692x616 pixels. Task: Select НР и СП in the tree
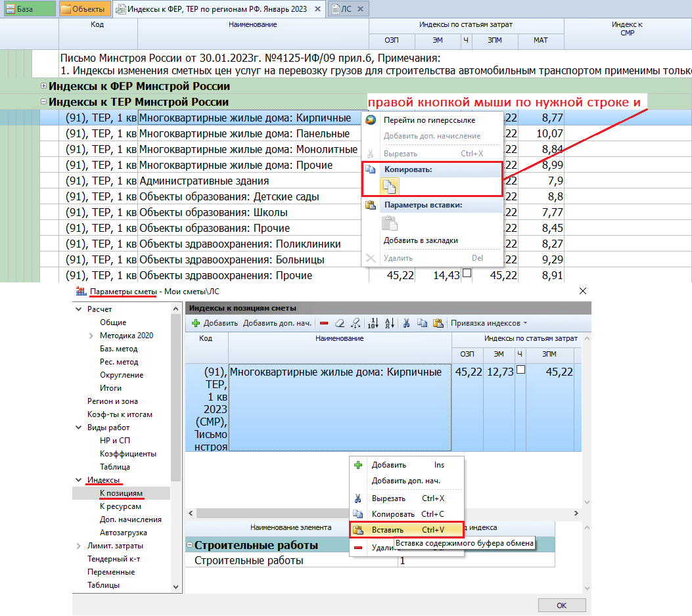tap(115, 441)
